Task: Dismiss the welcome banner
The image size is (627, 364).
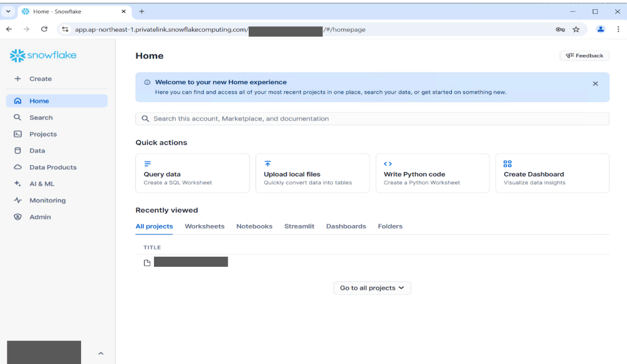Action: coord(595,84)
